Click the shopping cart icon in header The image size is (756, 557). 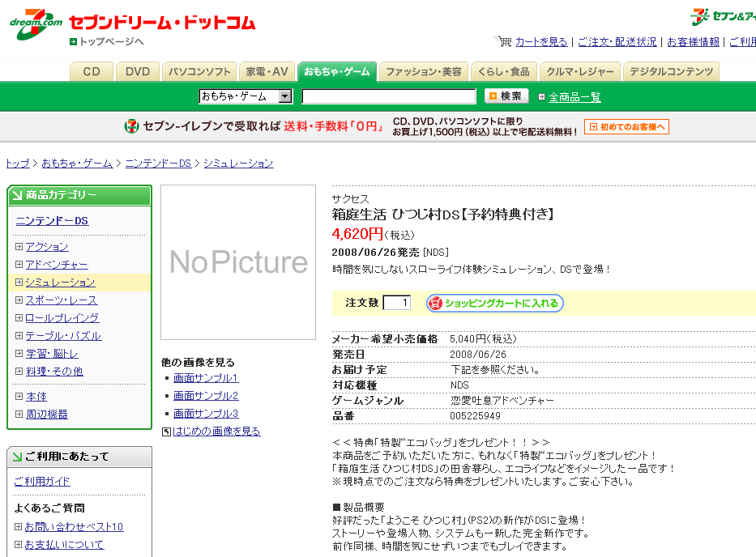(x=503, y=41)
